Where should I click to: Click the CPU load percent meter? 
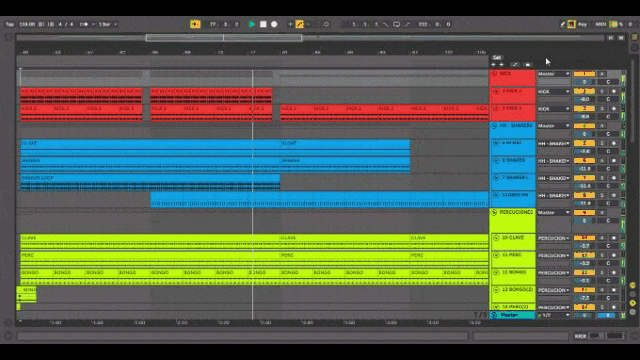tap(617, 24)
